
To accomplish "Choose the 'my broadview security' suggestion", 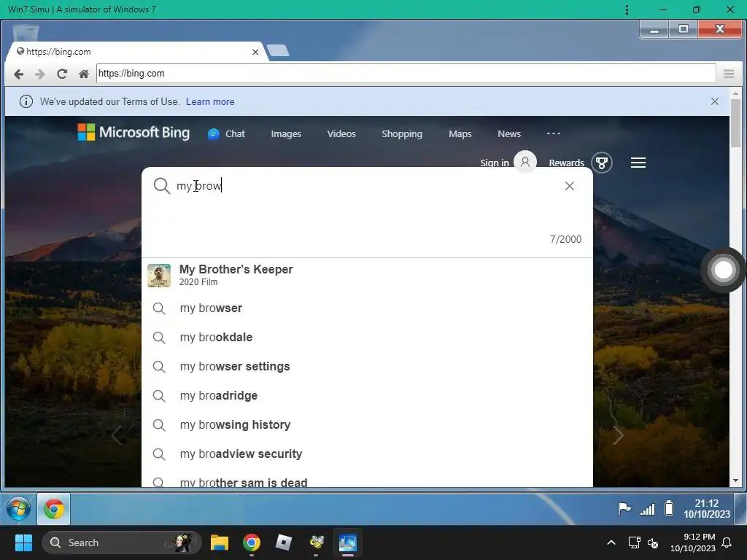I will point(367,454).
